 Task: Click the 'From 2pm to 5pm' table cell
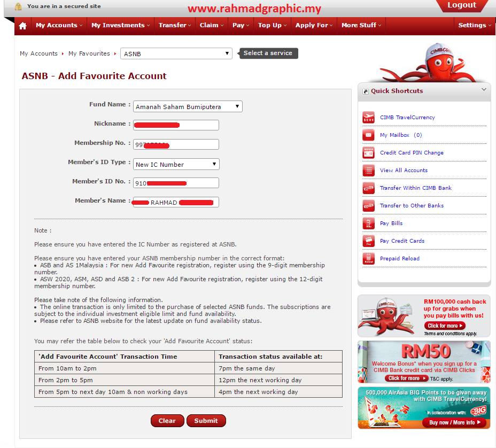[x=125, y=380]
